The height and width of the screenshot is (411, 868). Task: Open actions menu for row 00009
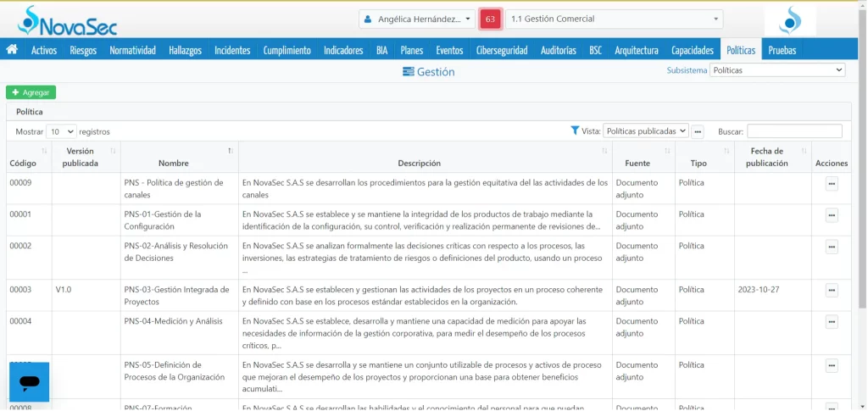[832, 184]
